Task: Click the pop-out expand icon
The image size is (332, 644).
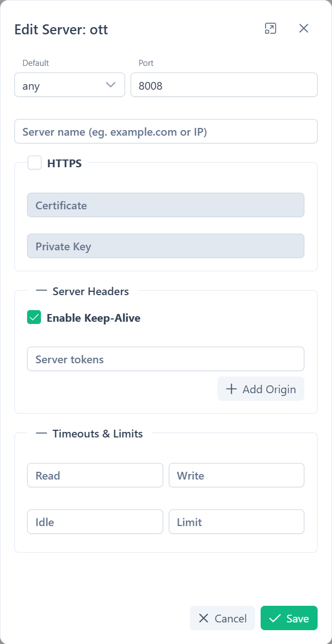Action: click(271, 28)
